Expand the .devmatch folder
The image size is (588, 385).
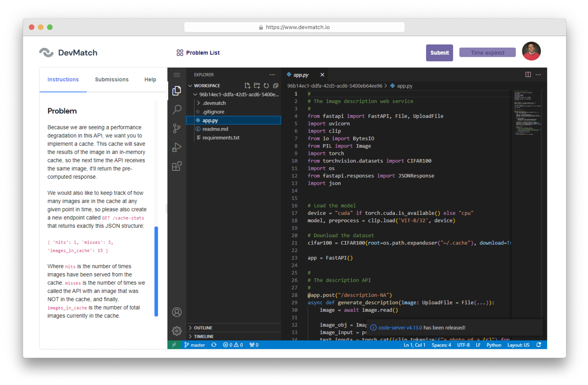[x=214, y=103]
